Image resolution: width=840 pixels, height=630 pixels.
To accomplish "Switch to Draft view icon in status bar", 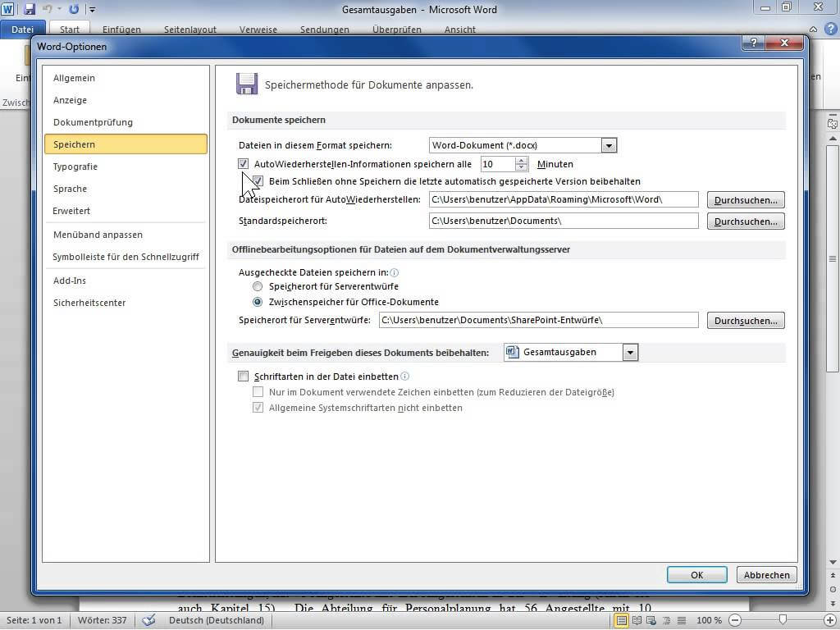I will pos(682,620).
